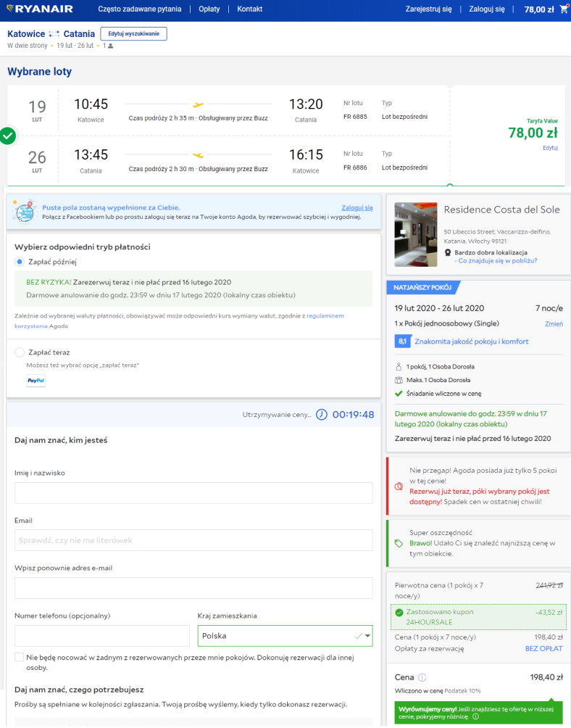Click the return plane icon for FR 6886
This screenshot has width=571, height=728.
click(x=198, y=155)
